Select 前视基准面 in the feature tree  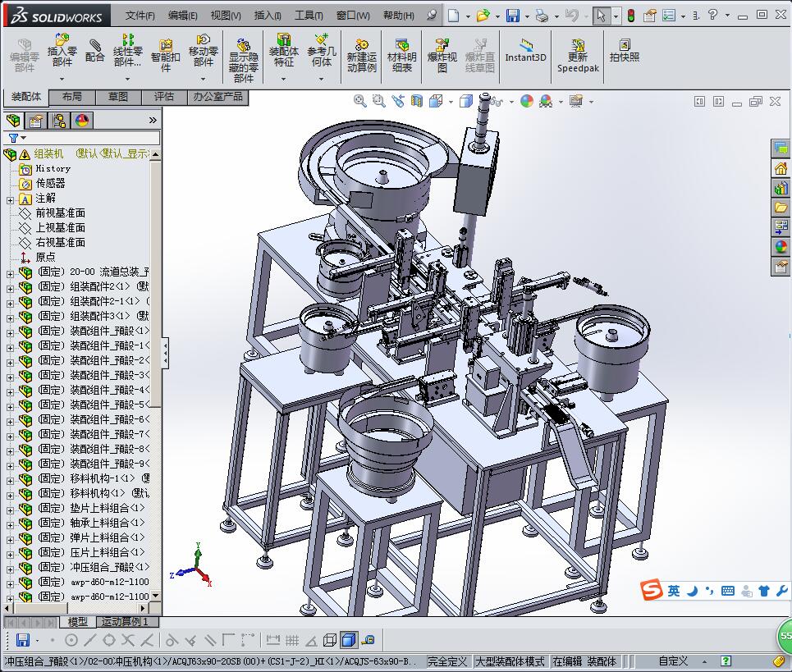pyautogui.click(x=60, y=213)
